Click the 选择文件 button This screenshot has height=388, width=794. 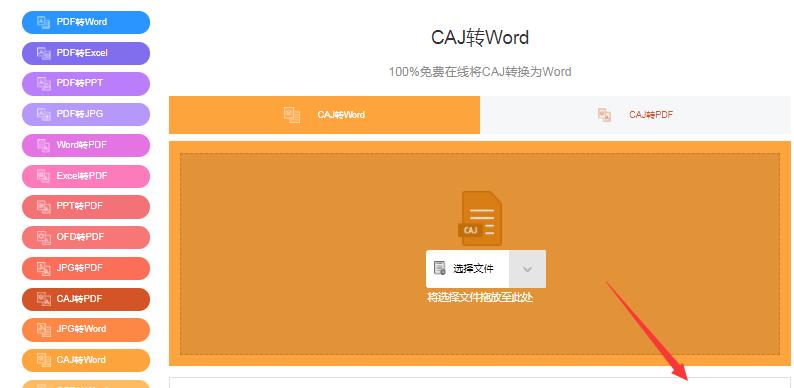pos(467,269)
